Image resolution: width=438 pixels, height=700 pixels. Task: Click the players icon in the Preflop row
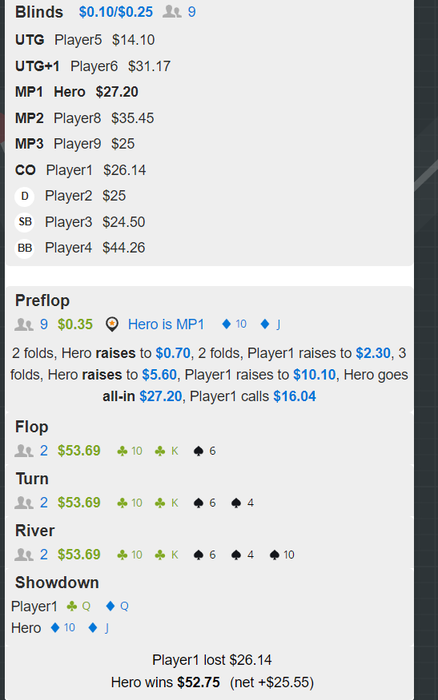(24, 325)
